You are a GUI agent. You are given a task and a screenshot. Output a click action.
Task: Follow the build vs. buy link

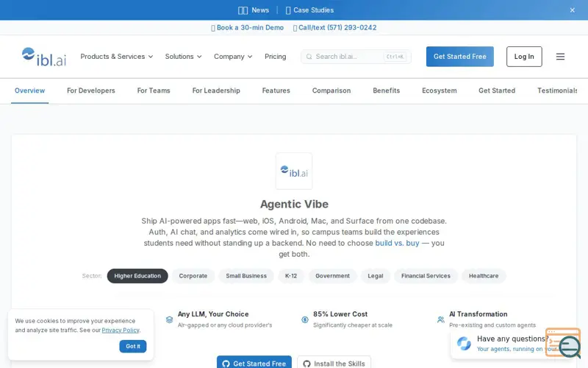397,244
